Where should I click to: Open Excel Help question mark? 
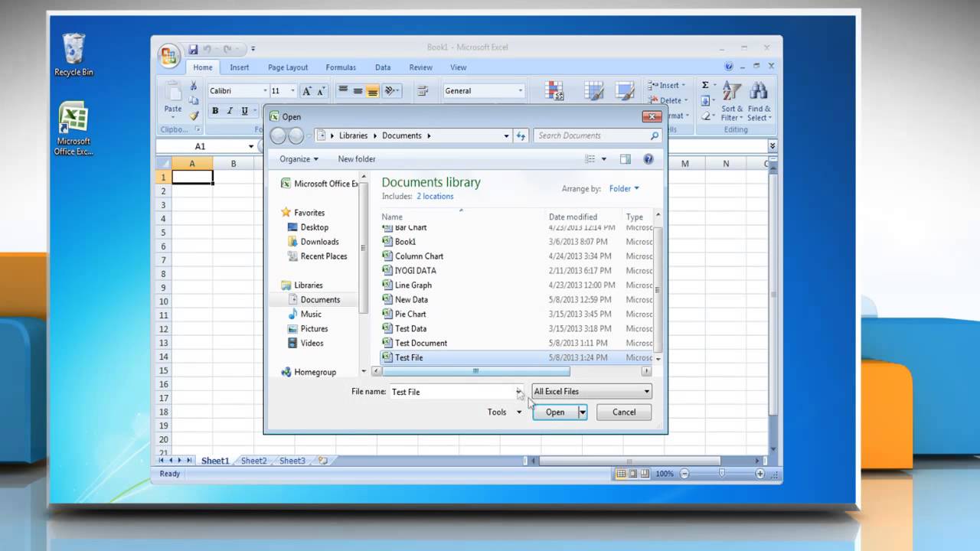point(729,67)
